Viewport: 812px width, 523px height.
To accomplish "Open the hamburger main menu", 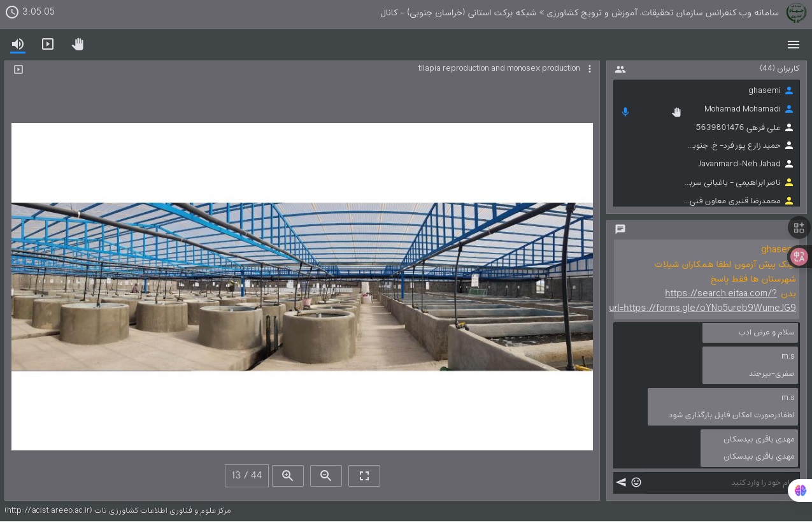I will click(793, 44).
